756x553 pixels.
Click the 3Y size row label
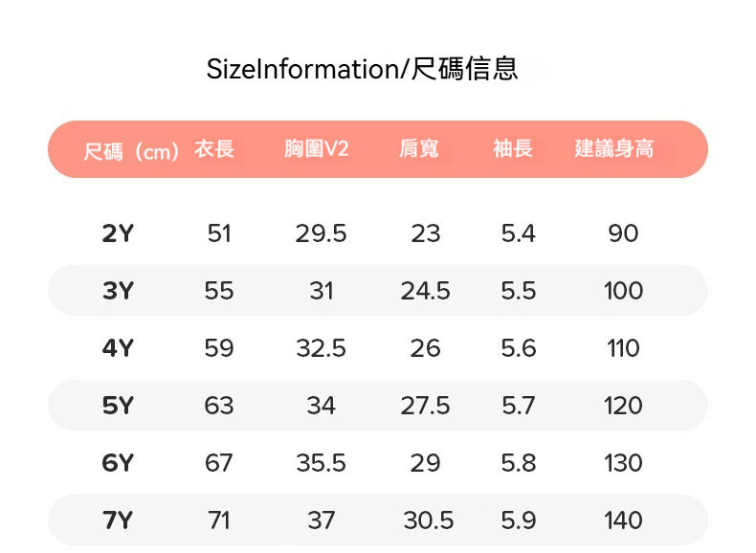pyautogui.click(x=118, y=291)
